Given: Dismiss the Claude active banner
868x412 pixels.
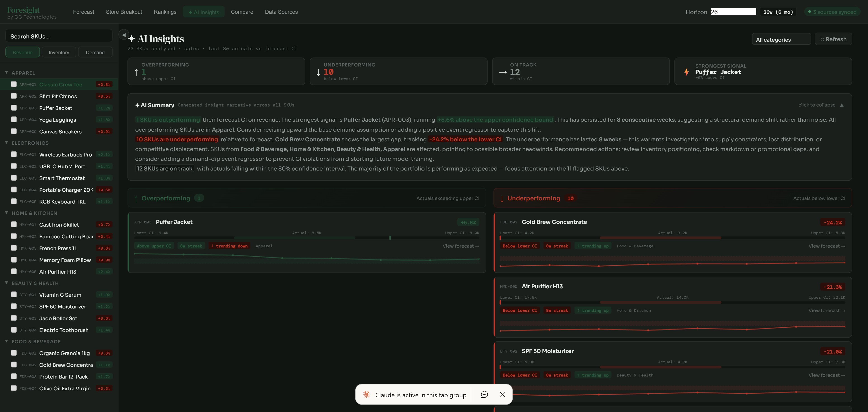Looking at the screenshot, I should 502,394.
